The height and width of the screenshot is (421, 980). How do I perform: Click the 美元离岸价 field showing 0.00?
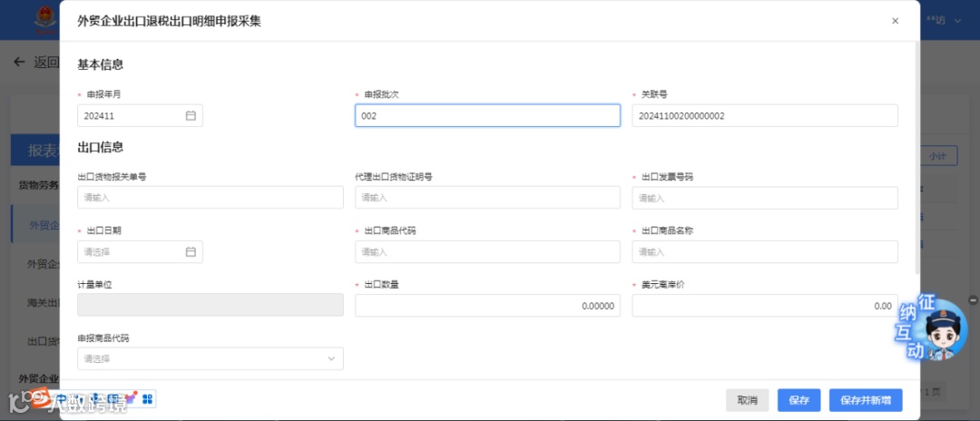click(x=765, y=306)
